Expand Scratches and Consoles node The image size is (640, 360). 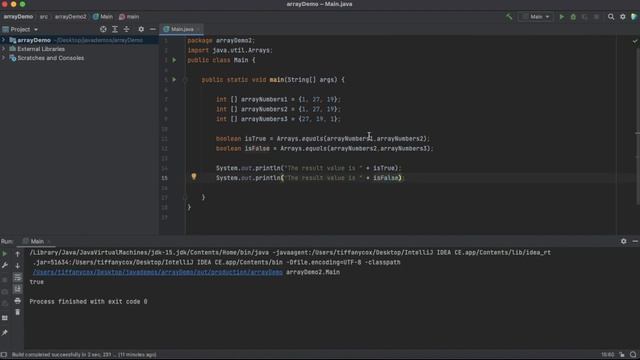[x=4, y=58]
